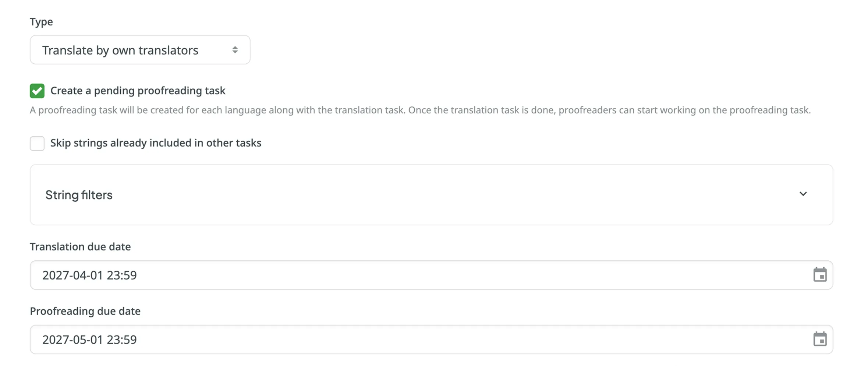The image size is (868, 366).
Task: Click the Translate by own translators text
Action: pos(120,50)
